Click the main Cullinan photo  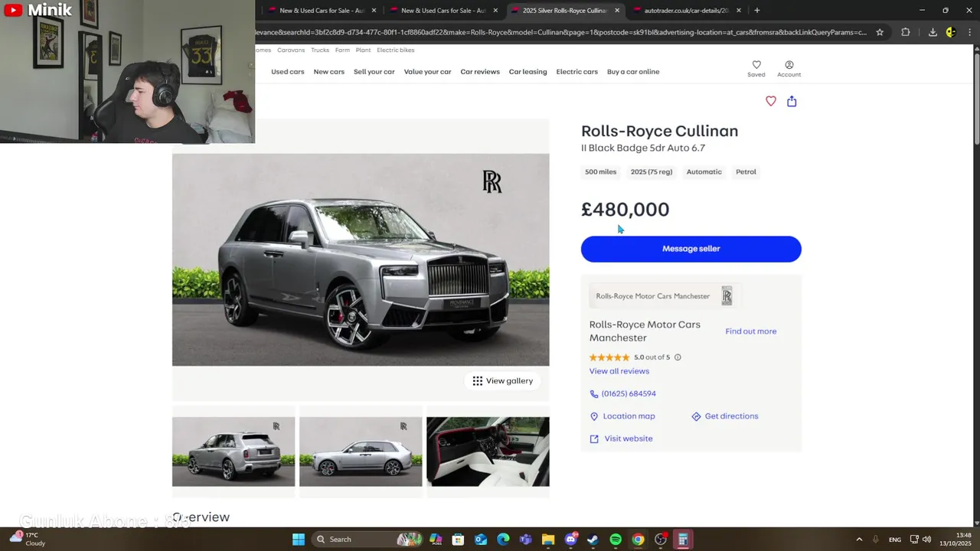361,259
